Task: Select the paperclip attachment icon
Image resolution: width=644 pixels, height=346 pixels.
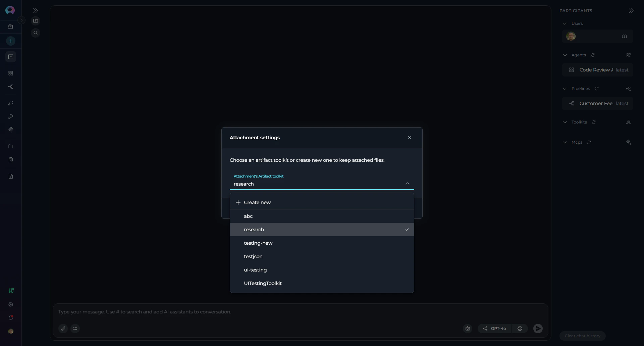Action: pos(63,329)
